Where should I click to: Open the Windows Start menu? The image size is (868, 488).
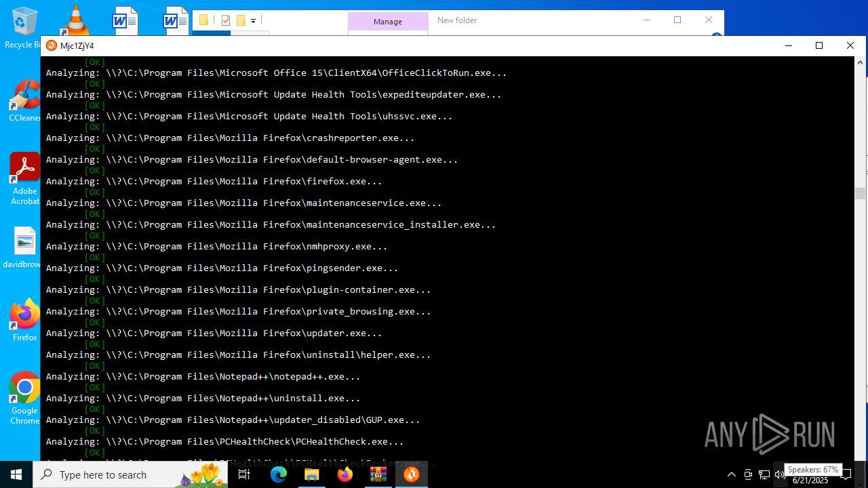pos(16,474)
